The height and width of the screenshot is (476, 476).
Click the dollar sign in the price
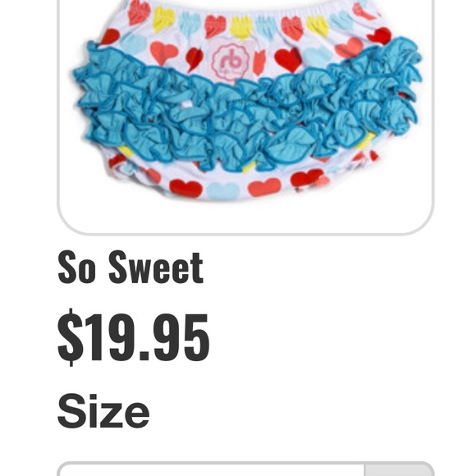click(x=70, y=337)
